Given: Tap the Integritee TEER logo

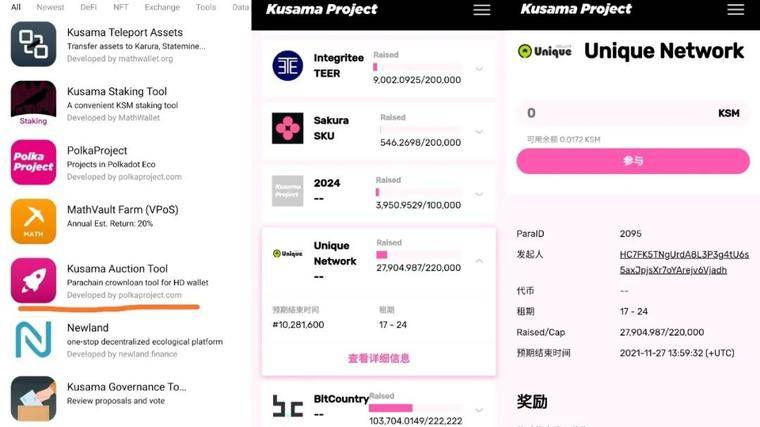Looking at the screenshot, I should pyautogui.click(x=287, y=65).
